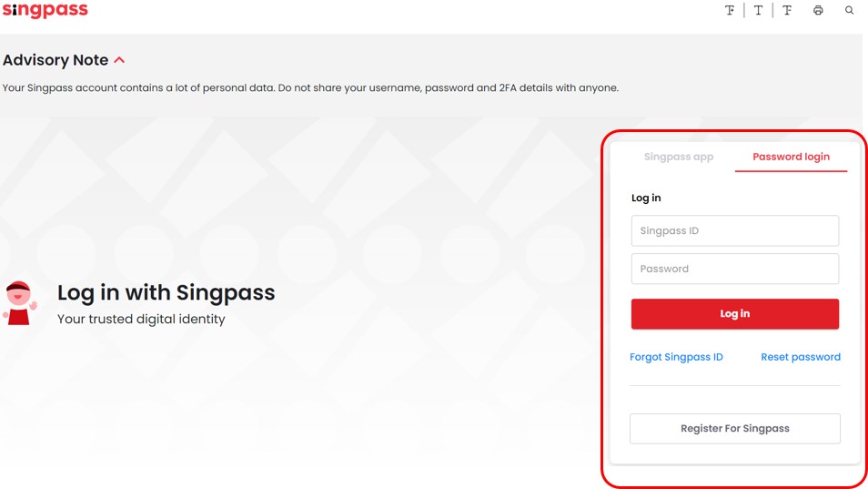This screenshot has width=868, height=489.
Task: Click the Singpass mascot character icon
Action: coord(19,302)
